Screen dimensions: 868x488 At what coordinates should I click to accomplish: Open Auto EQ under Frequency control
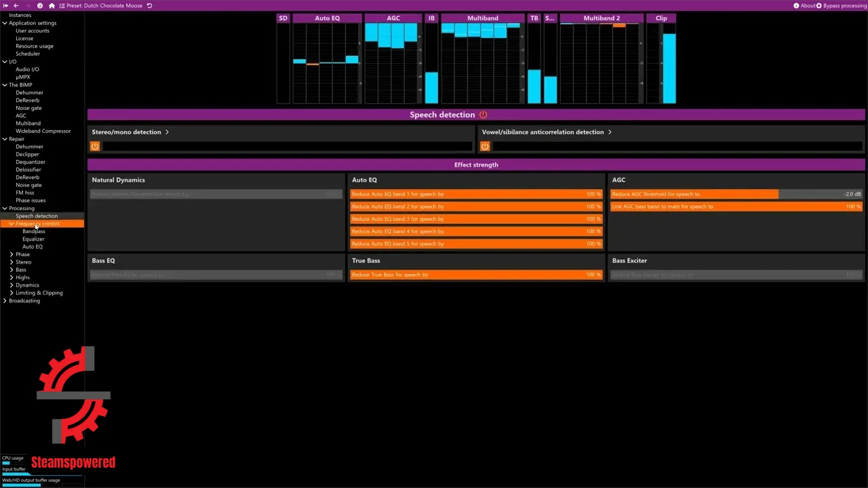33,247
